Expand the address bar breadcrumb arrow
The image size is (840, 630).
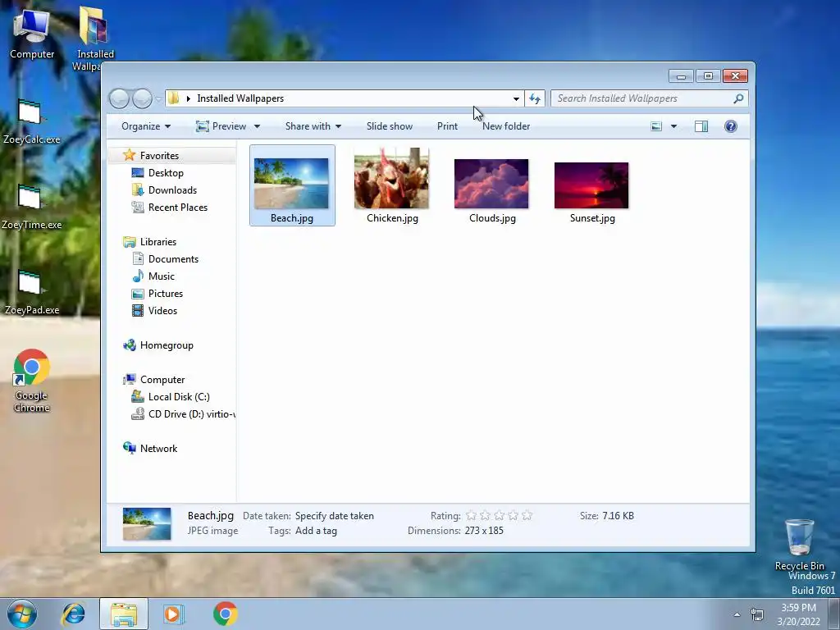click(x=188, y=98)
